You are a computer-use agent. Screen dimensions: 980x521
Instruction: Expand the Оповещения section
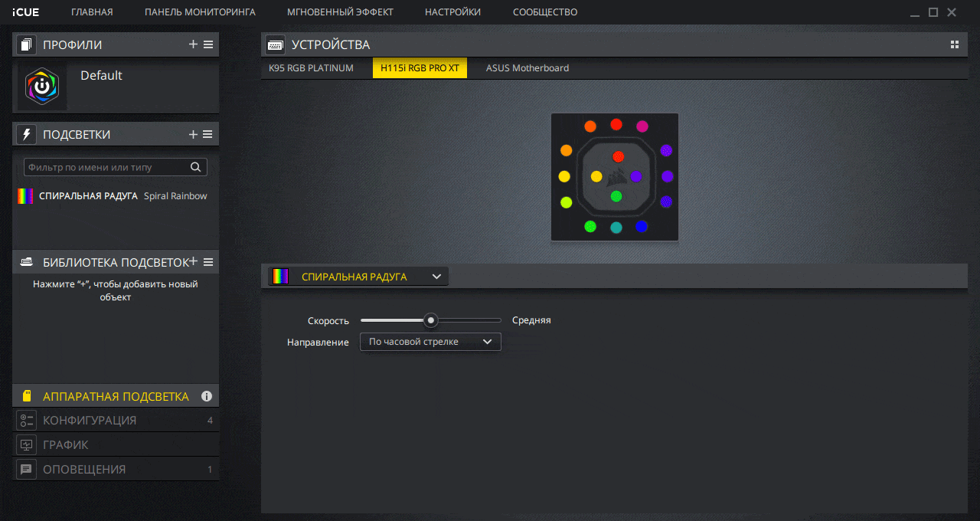[x=84, y=469]
